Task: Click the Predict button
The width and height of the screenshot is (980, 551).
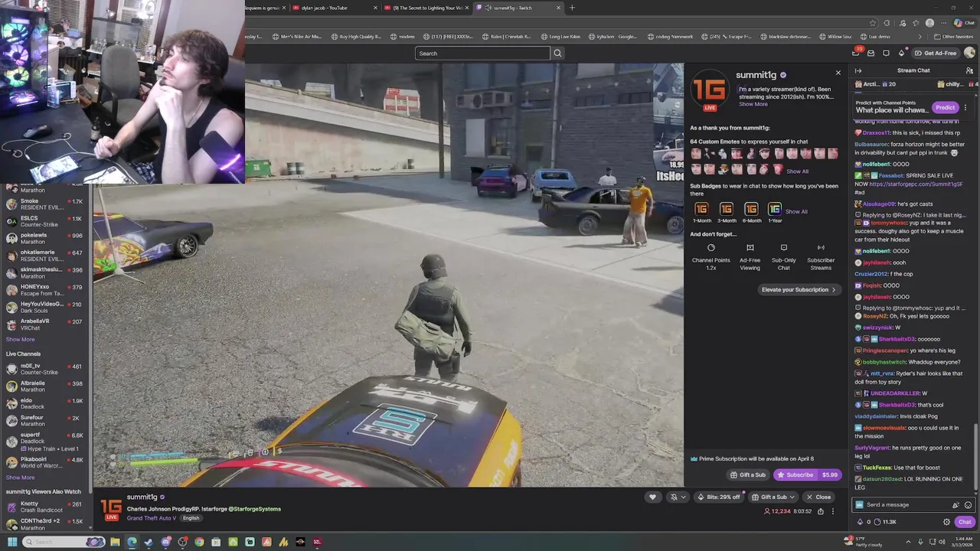Action: pos(945,107)
